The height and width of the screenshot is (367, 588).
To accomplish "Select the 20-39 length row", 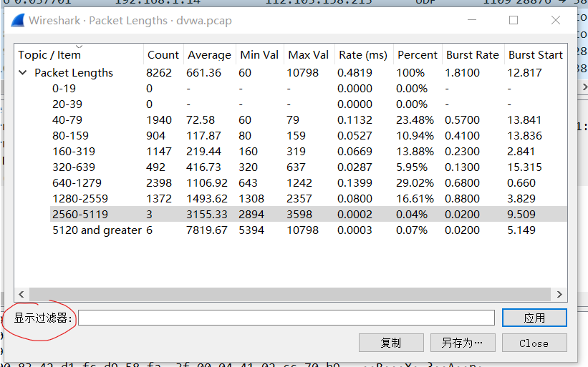I will point(308,104).
